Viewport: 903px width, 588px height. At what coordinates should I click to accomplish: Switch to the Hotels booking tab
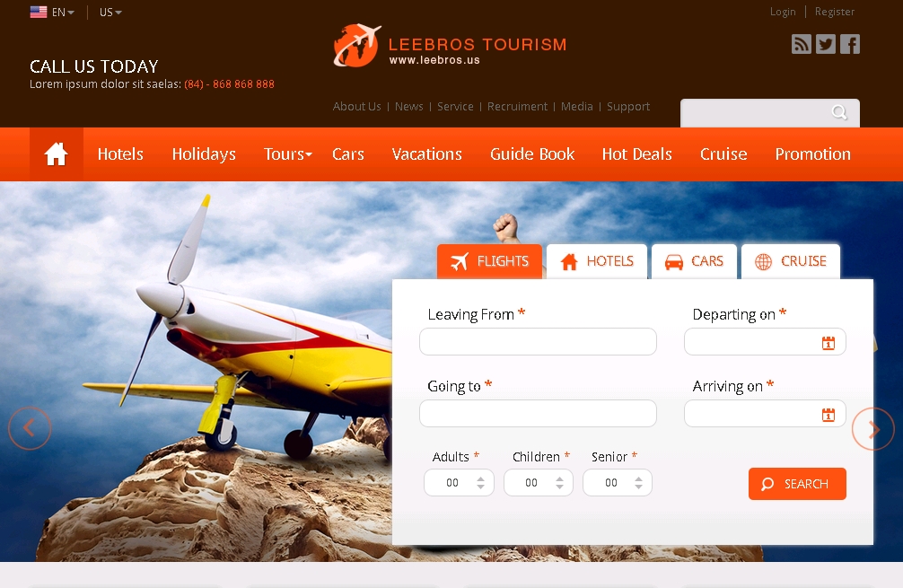pyautogui.click(x=597, y=261)
